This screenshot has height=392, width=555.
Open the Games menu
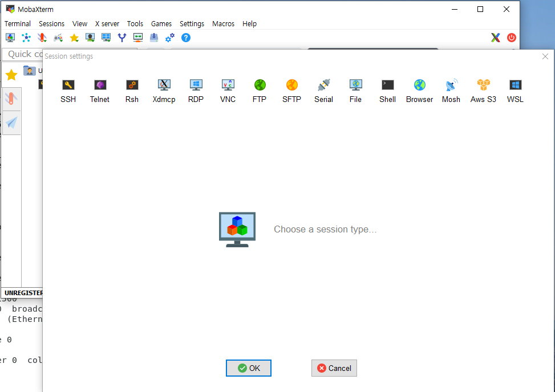161,24
